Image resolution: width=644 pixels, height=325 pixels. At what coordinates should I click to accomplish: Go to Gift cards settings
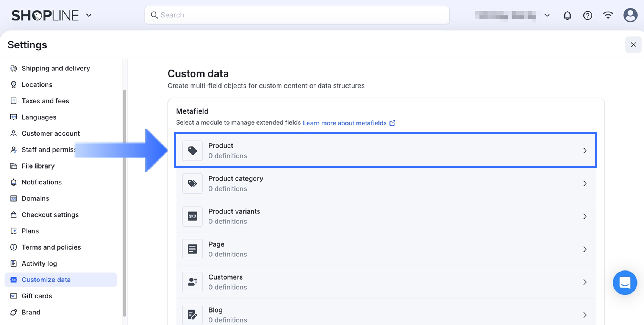37,296
